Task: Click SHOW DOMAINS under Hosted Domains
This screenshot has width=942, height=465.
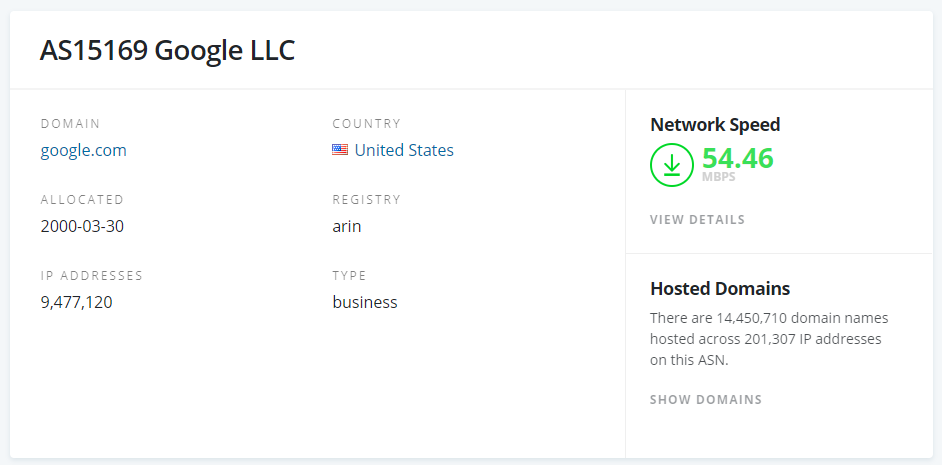Action: coord(706,400)
